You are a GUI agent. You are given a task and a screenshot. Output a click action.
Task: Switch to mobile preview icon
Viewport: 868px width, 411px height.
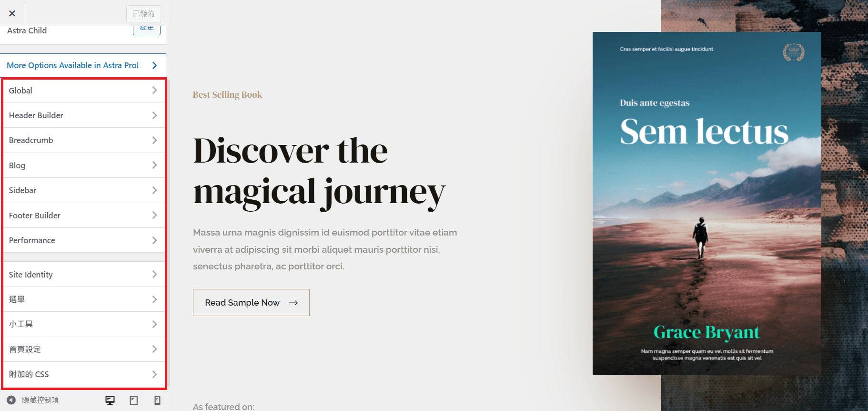pyautogui.click(x=157, y=400)
